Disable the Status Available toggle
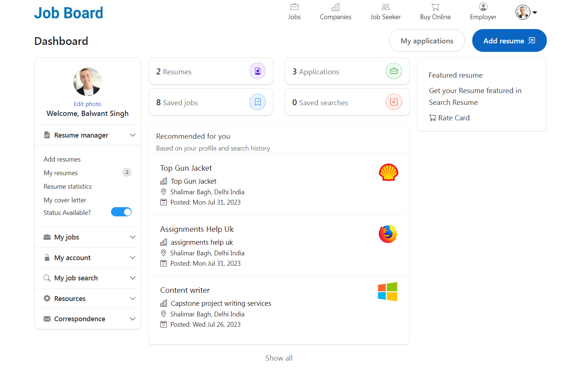The height and width of the screenshot is (372, 588). tap(121, 212)
